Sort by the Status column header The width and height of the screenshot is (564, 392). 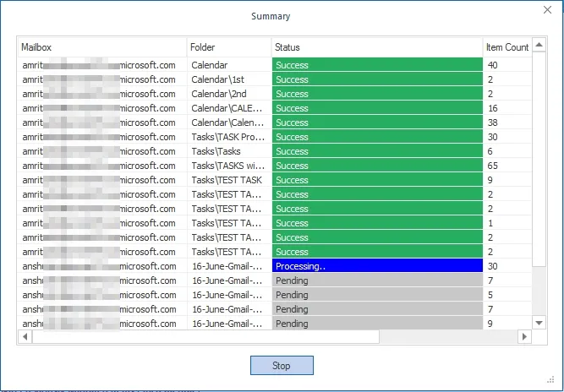pos(377,47)
